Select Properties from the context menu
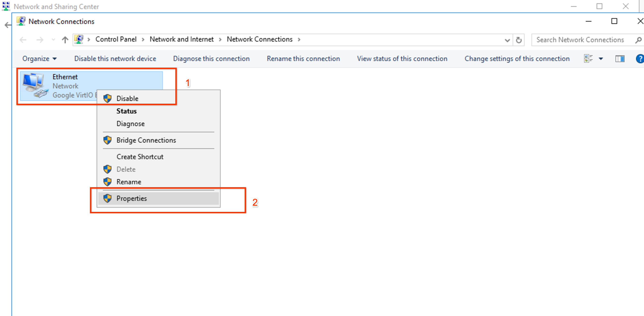The width and height of the screenshot is (644, 316). (131, 199)
